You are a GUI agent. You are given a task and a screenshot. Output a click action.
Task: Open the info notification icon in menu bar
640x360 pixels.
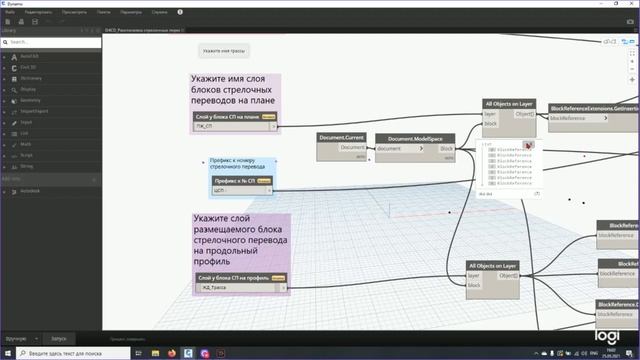click(x=180, y=12)
